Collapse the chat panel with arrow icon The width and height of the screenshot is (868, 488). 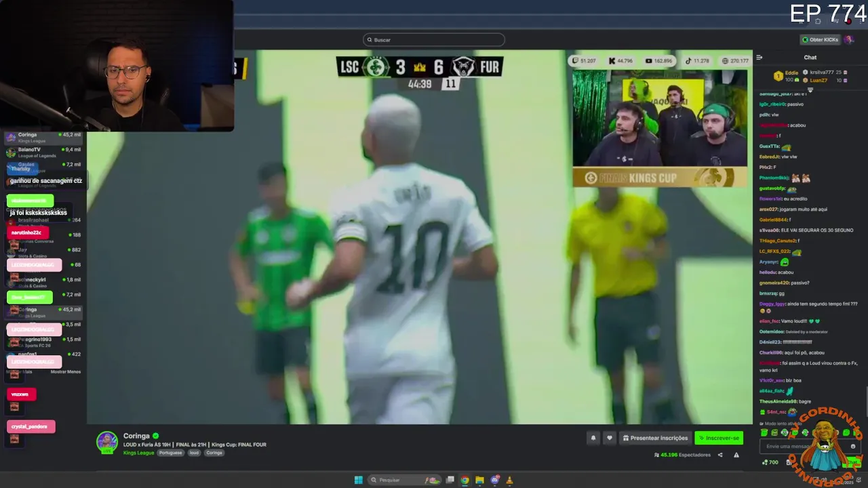[x=759, y=58]
